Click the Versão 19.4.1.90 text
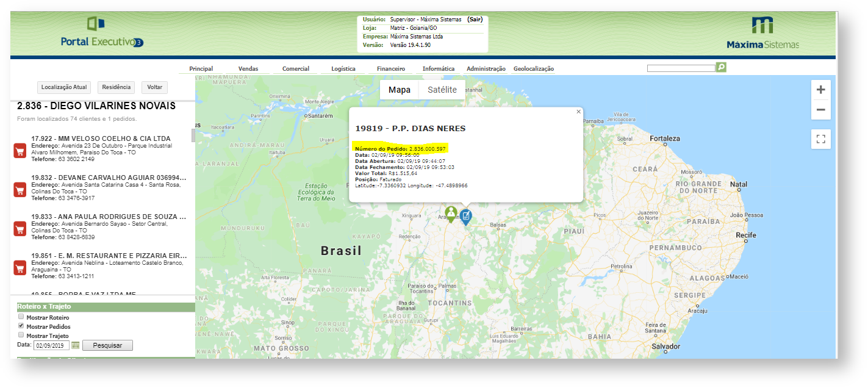868x388 pixels. pyautogui.click(x=410, y=45)
